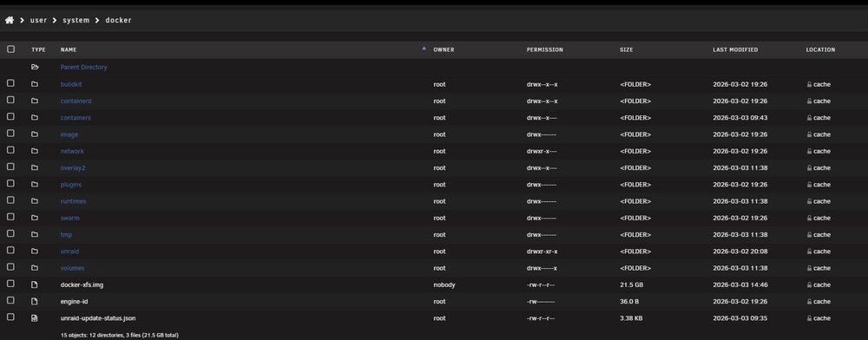
Task: Check the docker-xfs.img row checkbox
Action: pos(10,284)
